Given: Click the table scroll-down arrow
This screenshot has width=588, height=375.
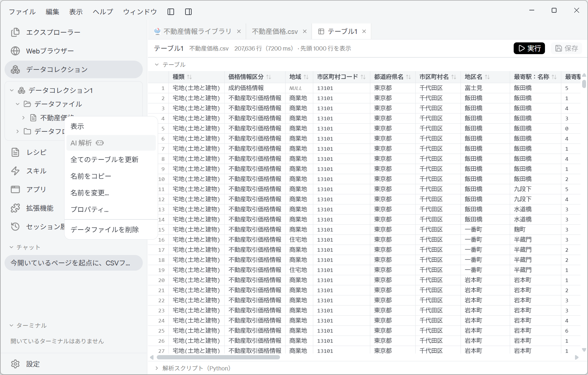Looking at the screenshot, I should point(584,350).
